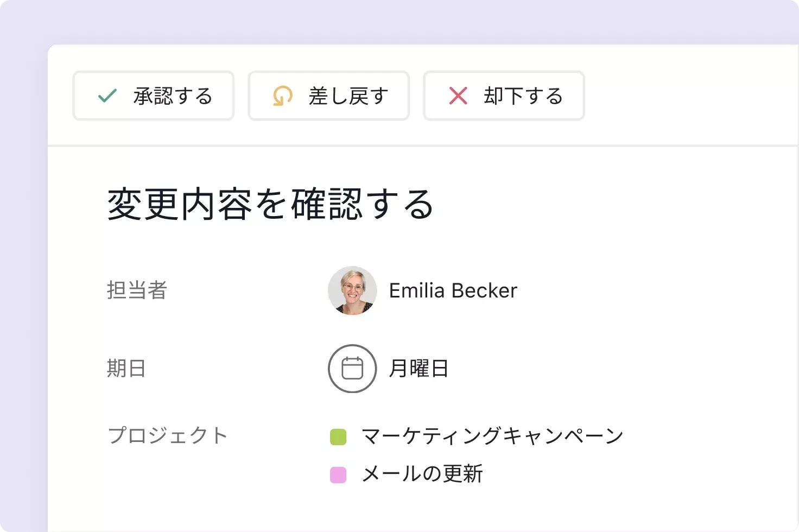This screenshot has width=799, height=532.
Task: Click the assignee name Emilia Becker
Action: (x=452, y=290)
